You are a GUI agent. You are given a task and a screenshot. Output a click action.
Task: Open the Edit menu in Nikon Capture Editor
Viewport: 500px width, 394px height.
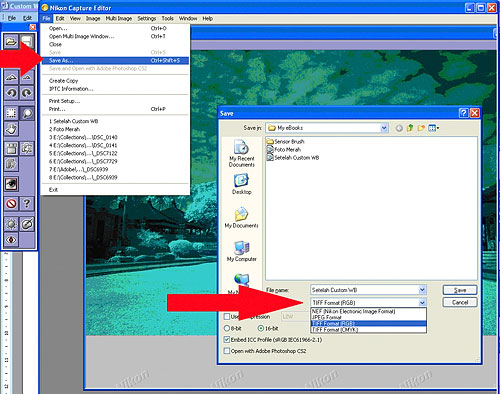point(60,18)
